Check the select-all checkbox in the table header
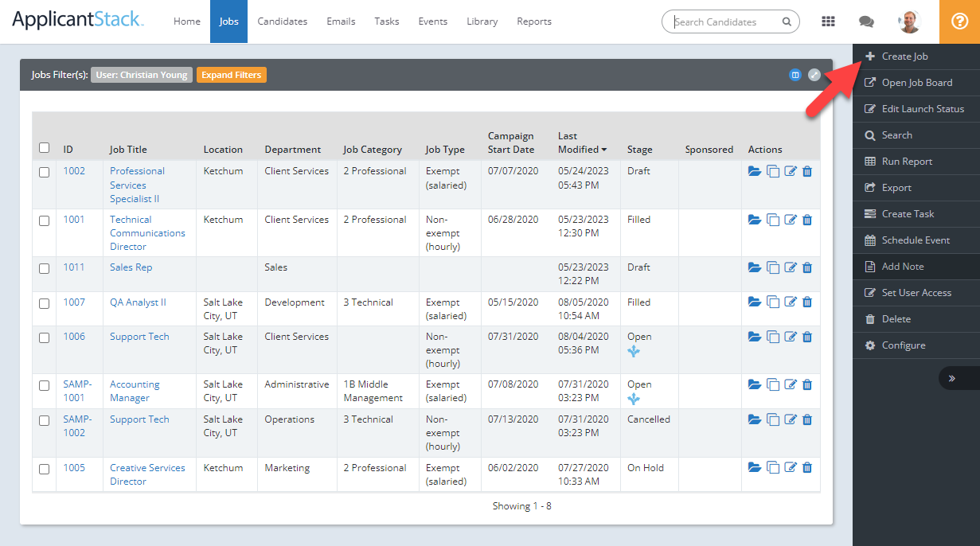Screen dimensions: 980x546 [44, 148]
